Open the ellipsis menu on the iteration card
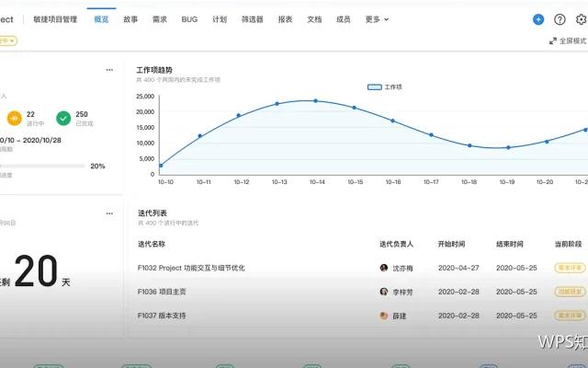The image size is (588, 368). tap(109, 70)
